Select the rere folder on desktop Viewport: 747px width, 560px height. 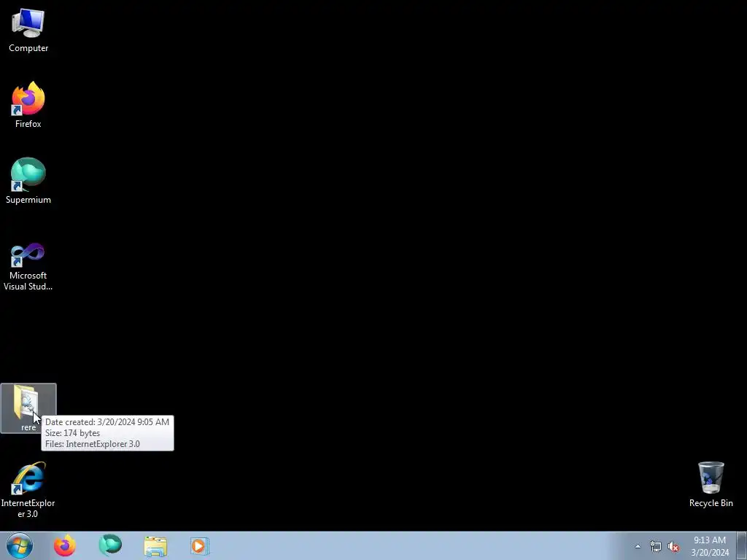(28, 408)
